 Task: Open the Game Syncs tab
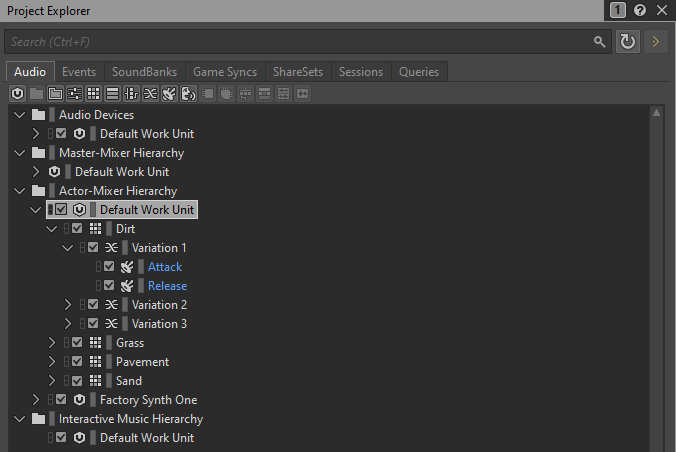(225, 72)
